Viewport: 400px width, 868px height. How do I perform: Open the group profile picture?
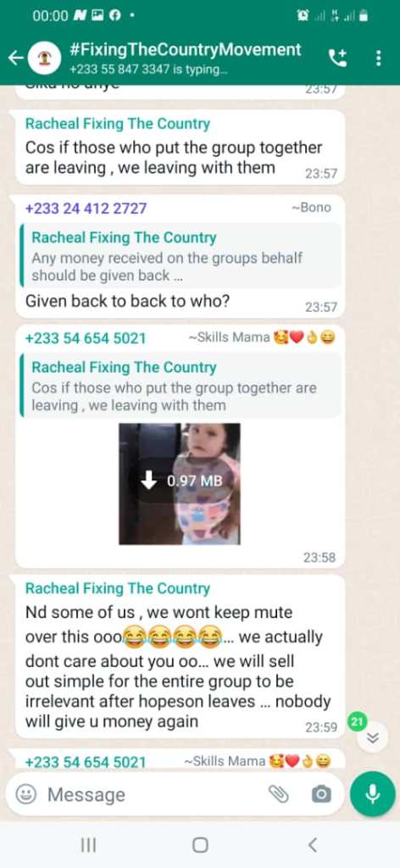coord(44,58)
